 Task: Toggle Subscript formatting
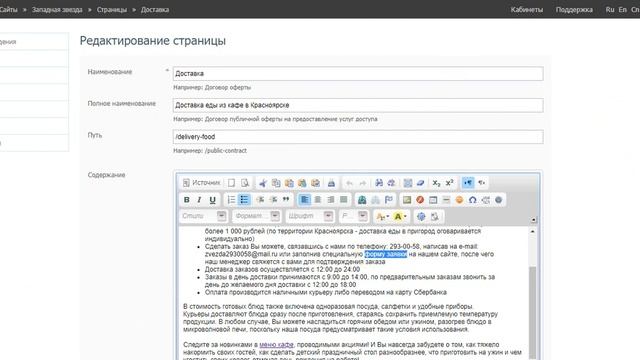pyautogui.click(x=436, y=183)
